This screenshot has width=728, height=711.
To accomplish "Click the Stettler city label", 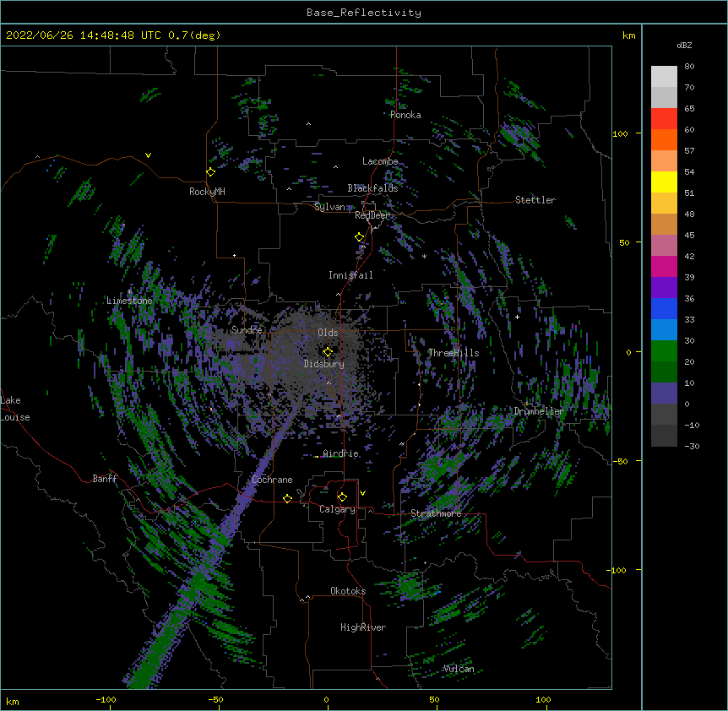I will [x=535, y=200].
